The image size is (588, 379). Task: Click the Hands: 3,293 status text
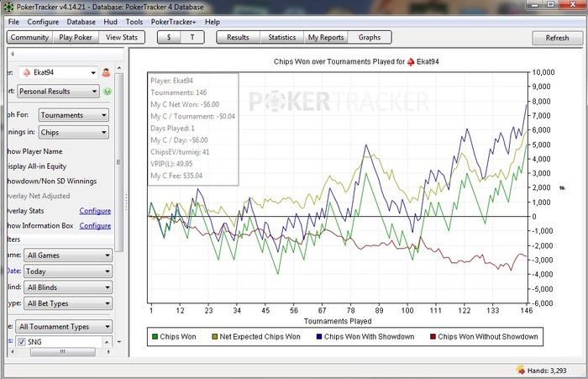pyautogui.click(x=547, y=371)
